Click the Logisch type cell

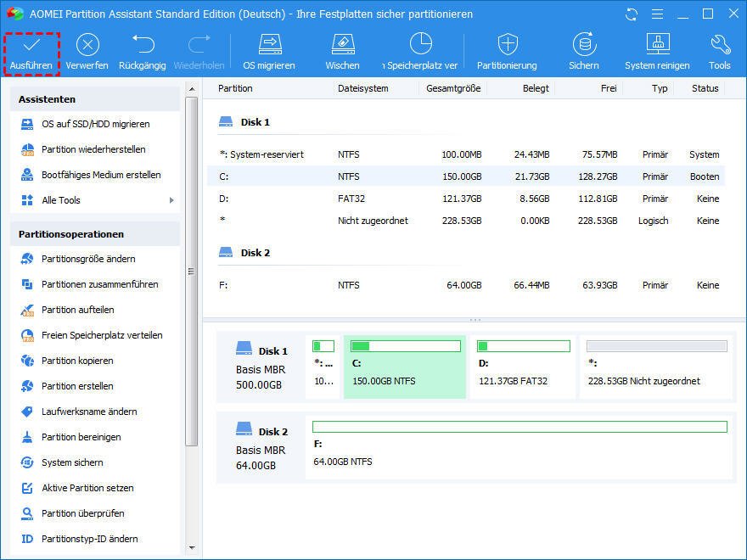(653, 221)
